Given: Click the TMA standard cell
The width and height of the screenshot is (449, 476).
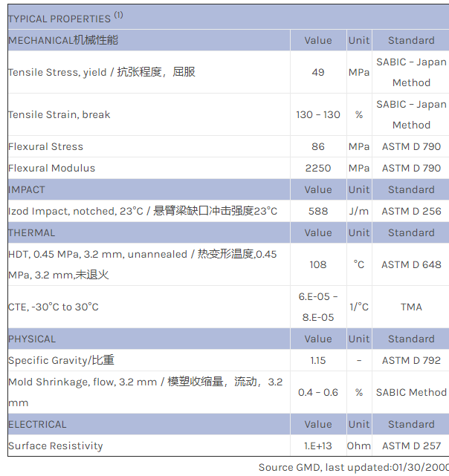Looking at the screenshot, I should coord(411,307).
